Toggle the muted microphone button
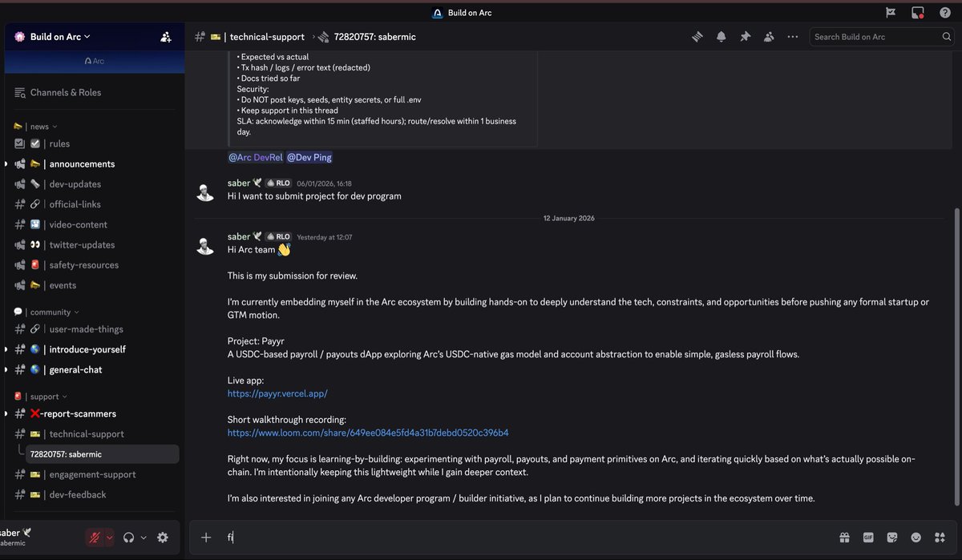 [94, 538]
